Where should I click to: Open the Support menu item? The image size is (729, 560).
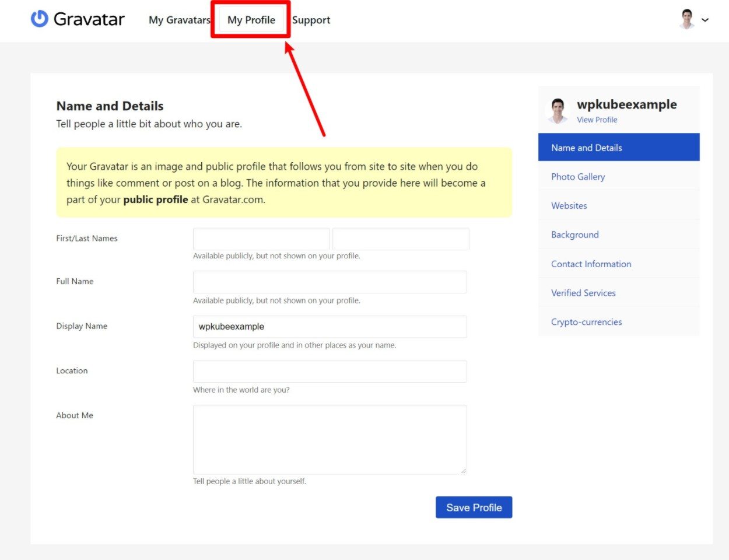click(x=311, y=20)
